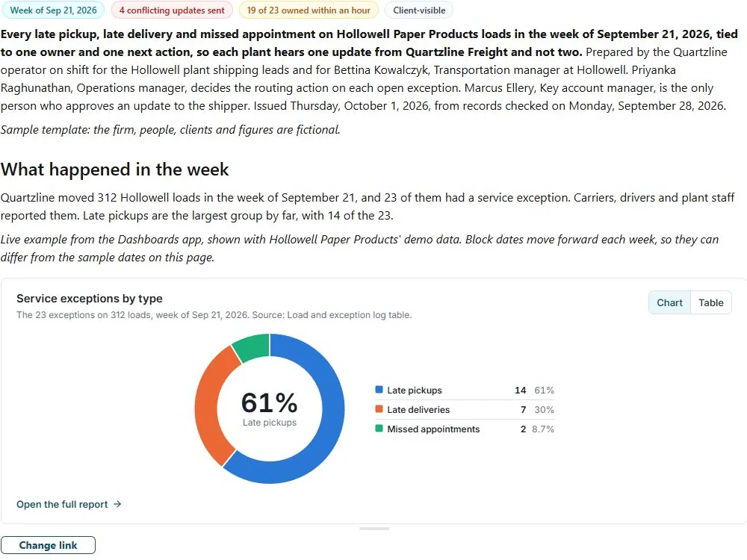Click the blue Late pickups legend swatch

[379, 390]
